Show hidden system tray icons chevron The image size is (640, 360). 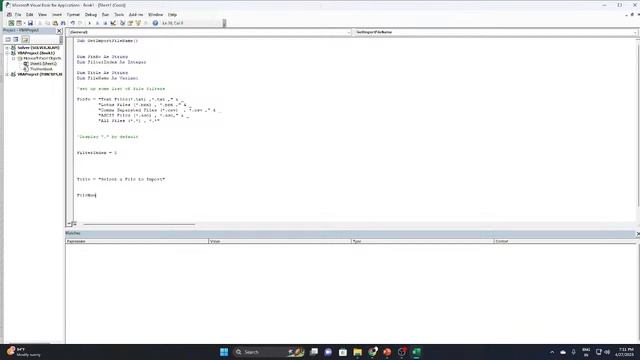552,352
